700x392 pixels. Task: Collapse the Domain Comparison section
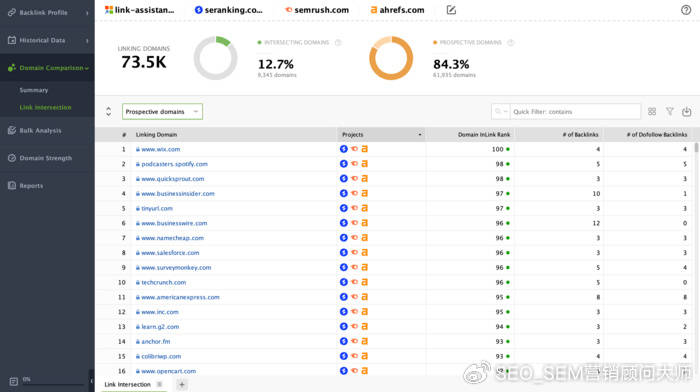[x=47, y=68]
